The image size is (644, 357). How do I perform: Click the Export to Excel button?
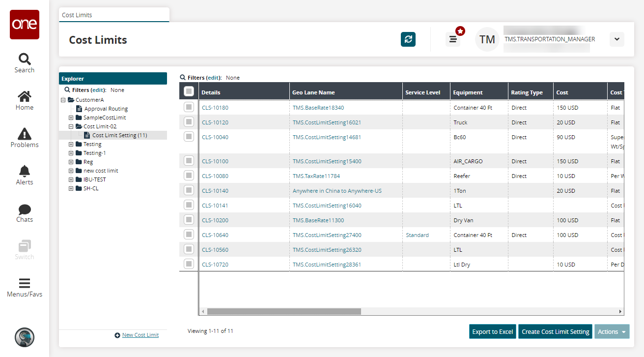point(492,332)
